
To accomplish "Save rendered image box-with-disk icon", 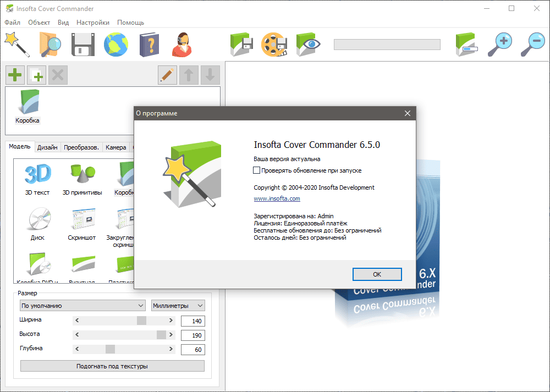I will [241, 44].
